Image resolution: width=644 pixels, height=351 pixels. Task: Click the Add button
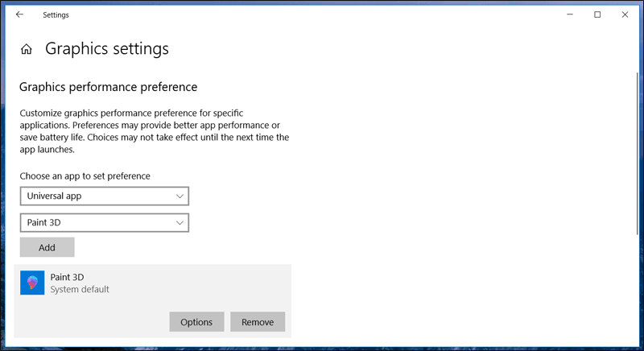click(47, 247)
